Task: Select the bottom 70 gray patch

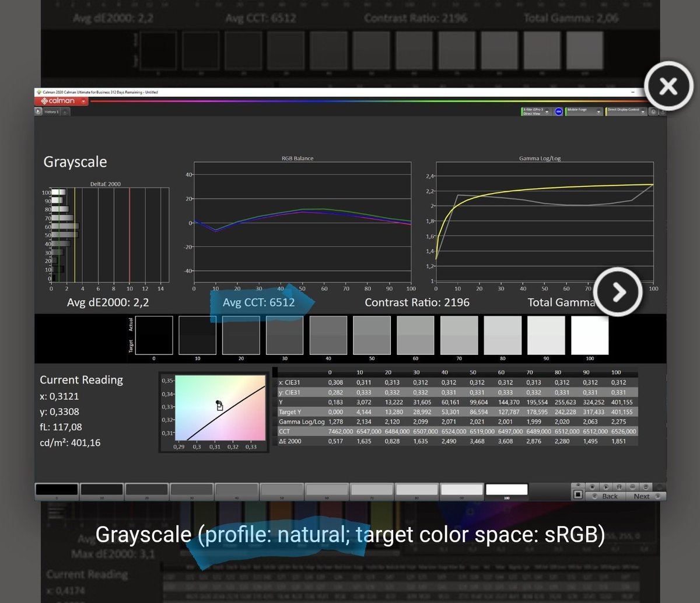Action: [x=372, y=492]
